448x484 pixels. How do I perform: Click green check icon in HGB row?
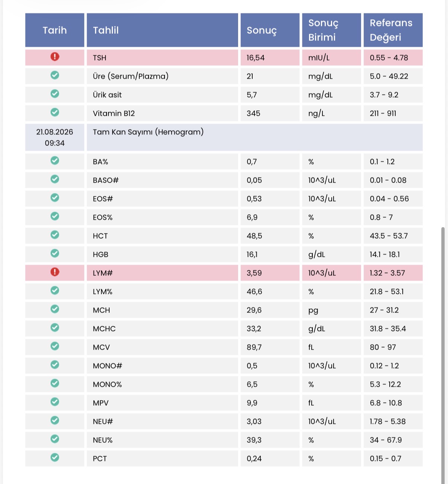click(x=55, y=253)
